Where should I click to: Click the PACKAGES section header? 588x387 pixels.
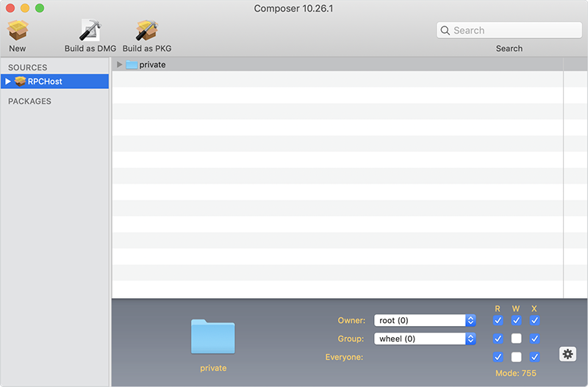tap(29, 101)
